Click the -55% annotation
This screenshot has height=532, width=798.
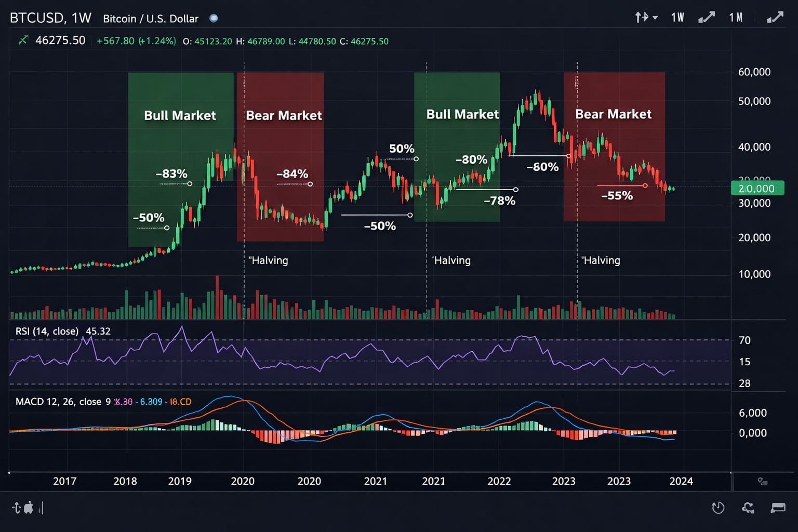point(617,196)
